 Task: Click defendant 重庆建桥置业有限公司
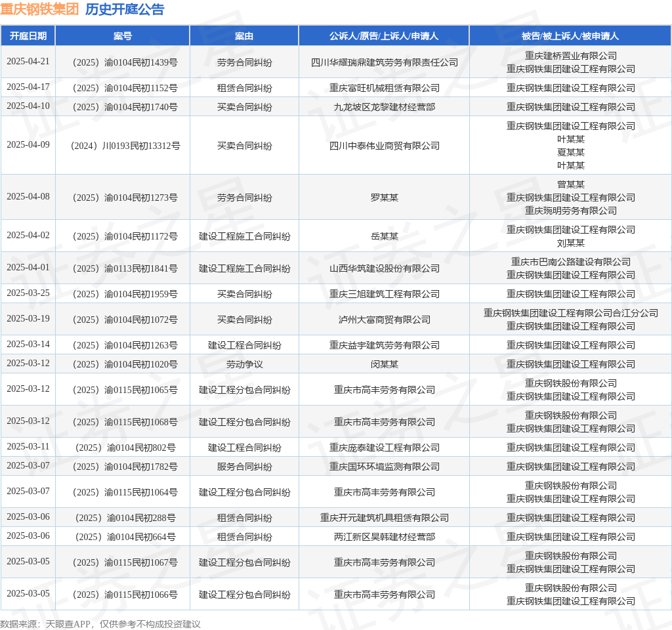(x=571, y=56)
